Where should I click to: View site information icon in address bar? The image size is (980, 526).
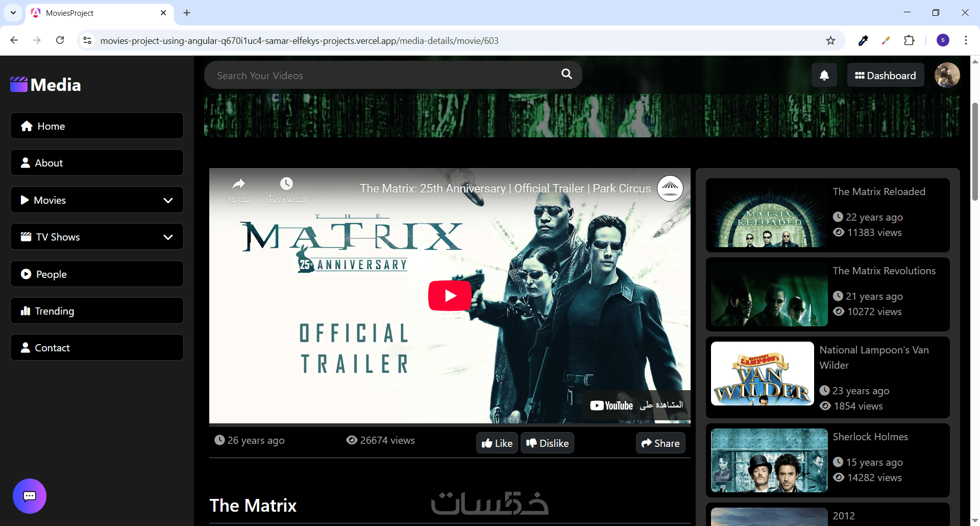87,40
